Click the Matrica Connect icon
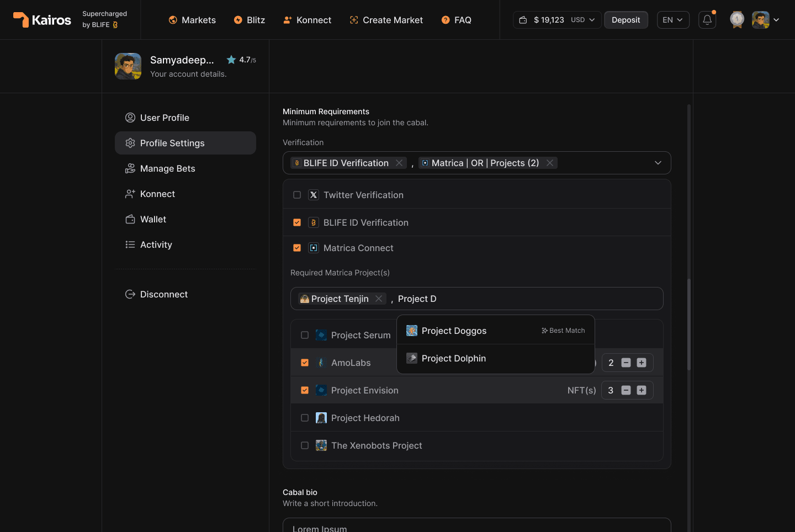The height and width of the screenshot is (532, 795). (x=314, y=248)
